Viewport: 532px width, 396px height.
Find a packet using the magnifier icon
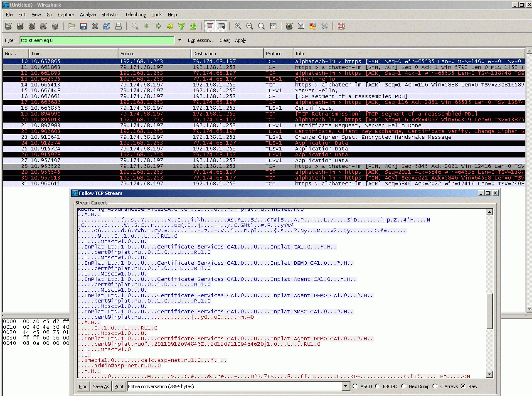click(x=135, y=26)
